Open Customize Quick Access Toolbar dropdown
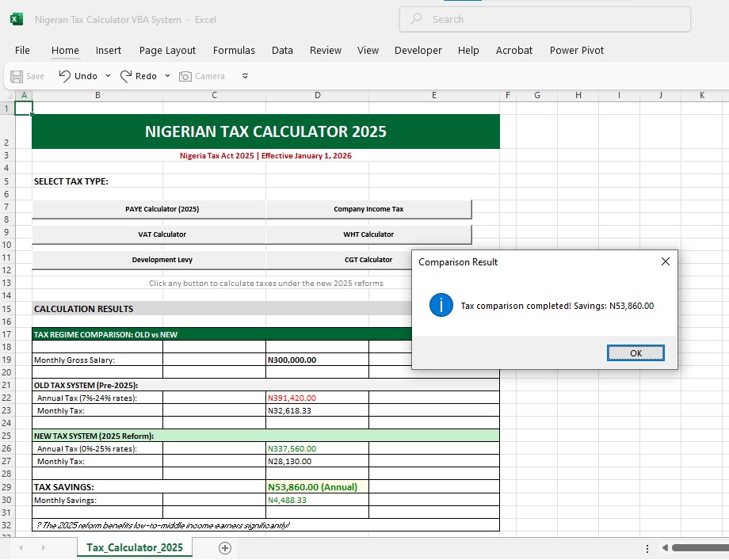The width and height of the screenshot is (729, 560). click(245, 76)
